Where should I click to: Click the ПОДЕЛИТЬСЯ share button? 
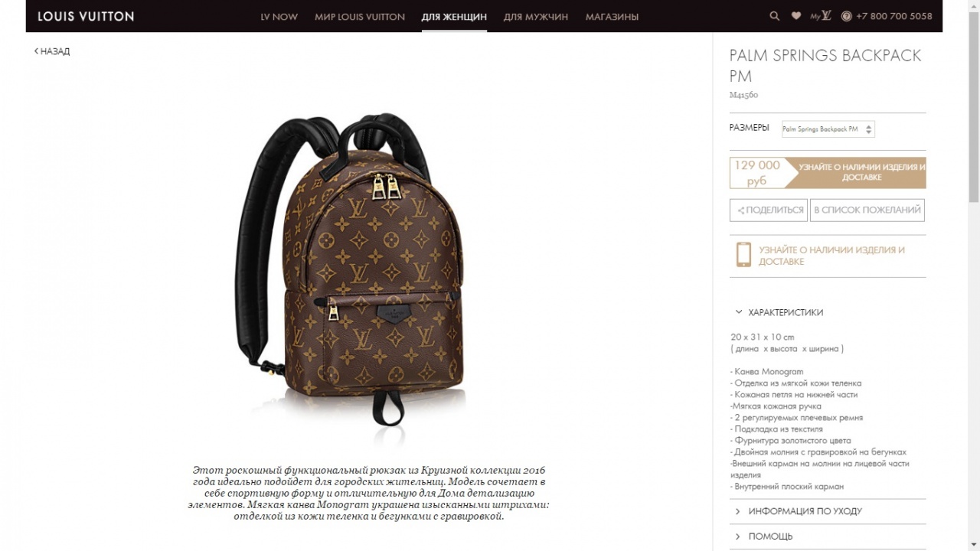tap(769, 210)
